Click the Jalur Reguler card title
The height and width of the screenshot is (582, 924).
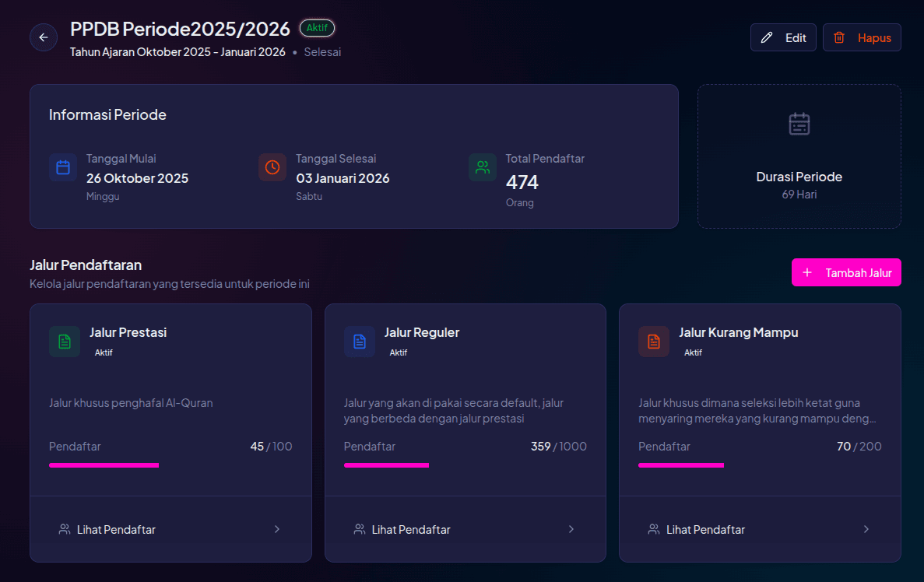point(422,332)
